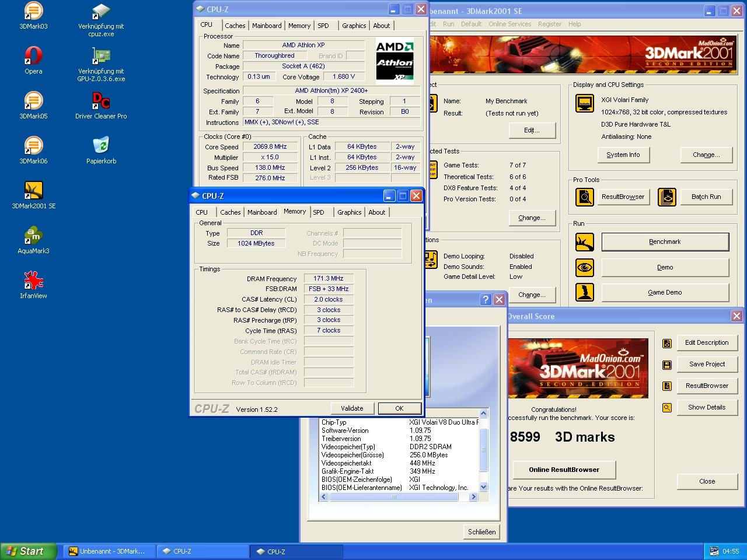The width and height of the screenshot is (747, 560).
Task: Open the 3DMark2001 SE desktop icon
Action: tap(33, 195)
